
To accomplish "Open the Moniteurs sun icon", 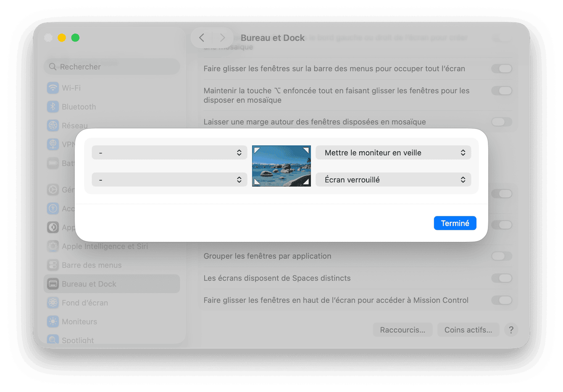I will click(x=53, y=321).
